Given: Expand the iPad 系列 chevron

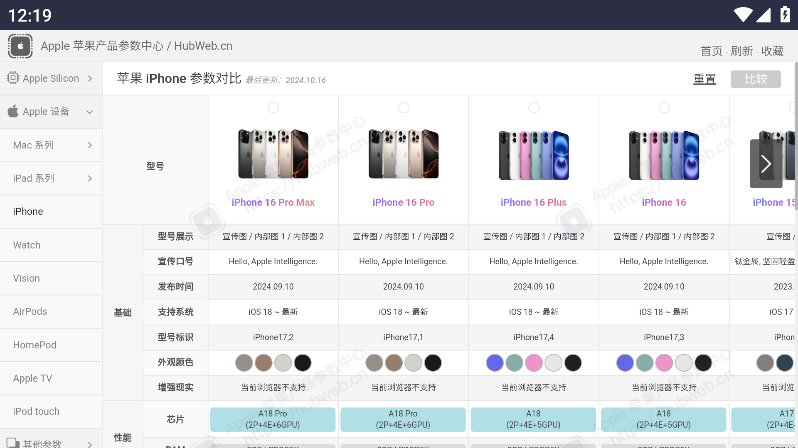Looking at the screenshot, I should 90,178.
